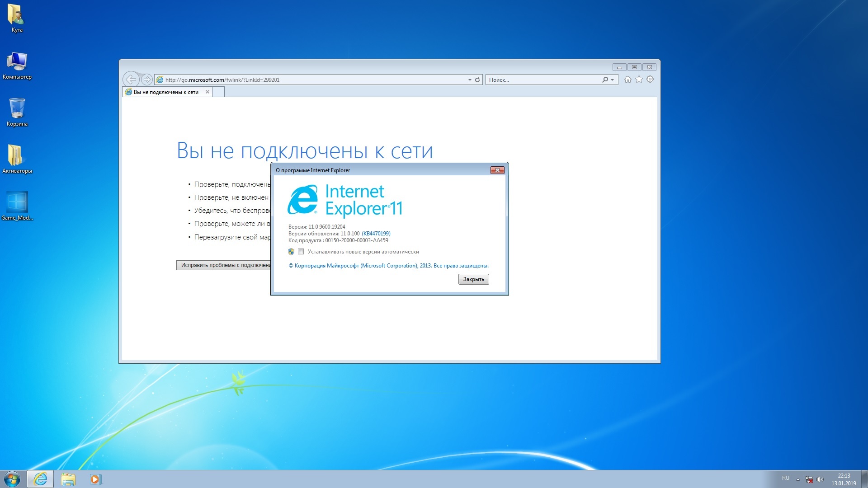
Task: Toggle 'Устанавливать новые версии автоматически' checkbox
Action: click(301, 252)
